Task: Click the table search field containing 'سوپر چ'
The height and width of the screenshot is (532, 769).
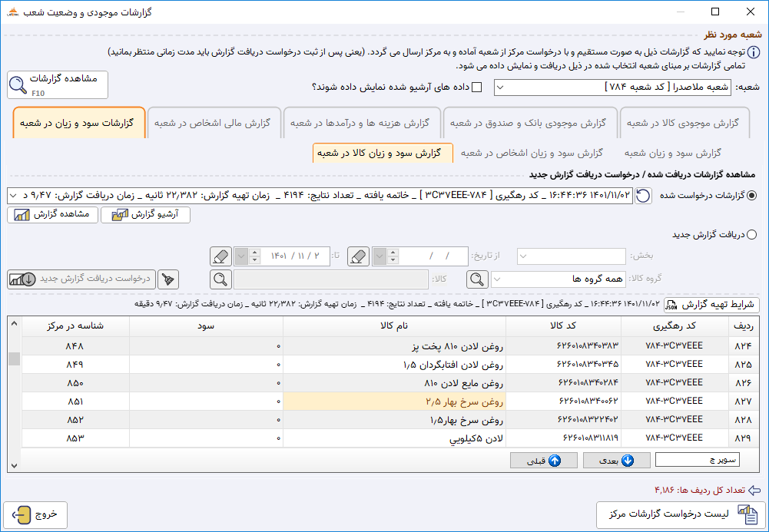Action: [x=698, y=460]
